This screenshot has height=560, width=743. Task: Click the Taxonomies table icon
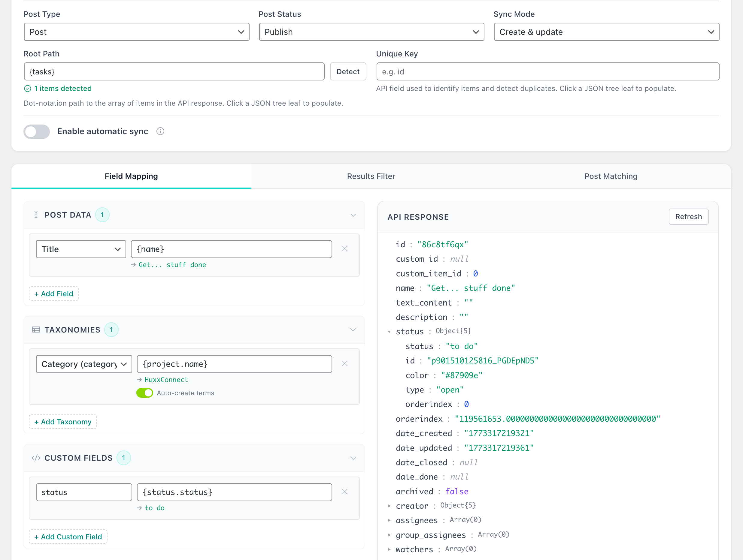click(36, 330)
